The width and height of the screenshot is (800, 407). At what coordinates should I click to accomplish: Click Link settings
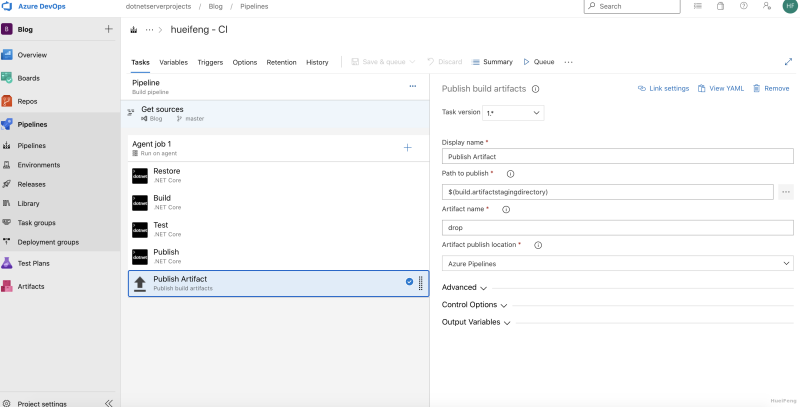pos(663,88)
